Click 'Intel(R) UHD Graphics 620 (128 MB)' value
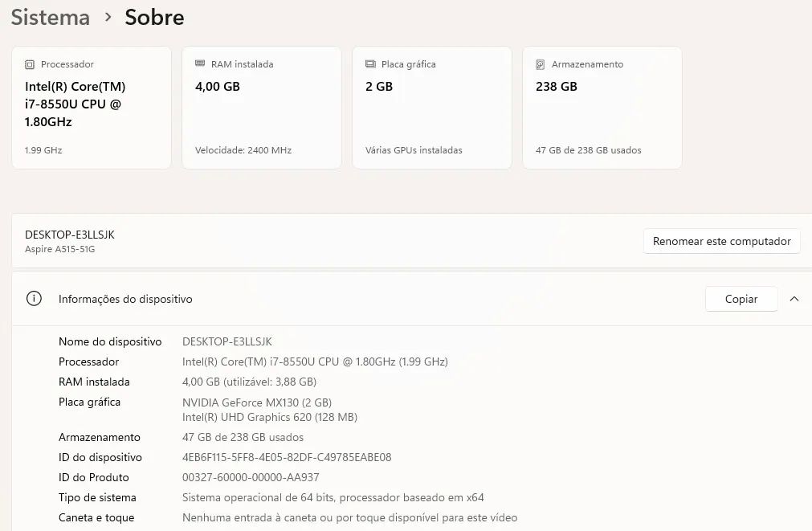The image size is (812, 531). coord(270,417)
